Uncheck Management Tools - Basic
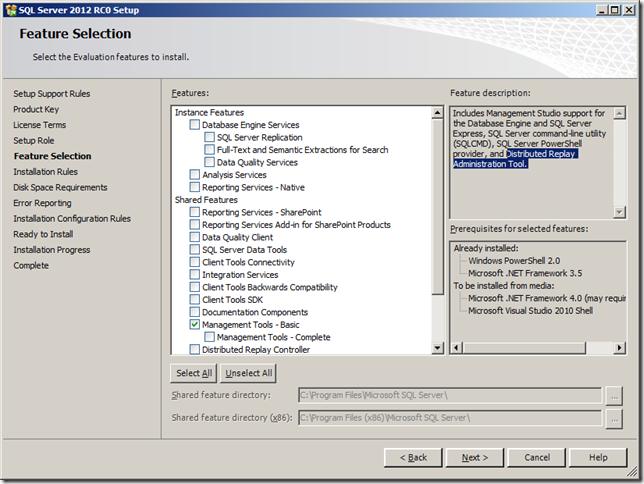This screenshot has width=644, height=484. pyautogui.click(x=195, y=324)
